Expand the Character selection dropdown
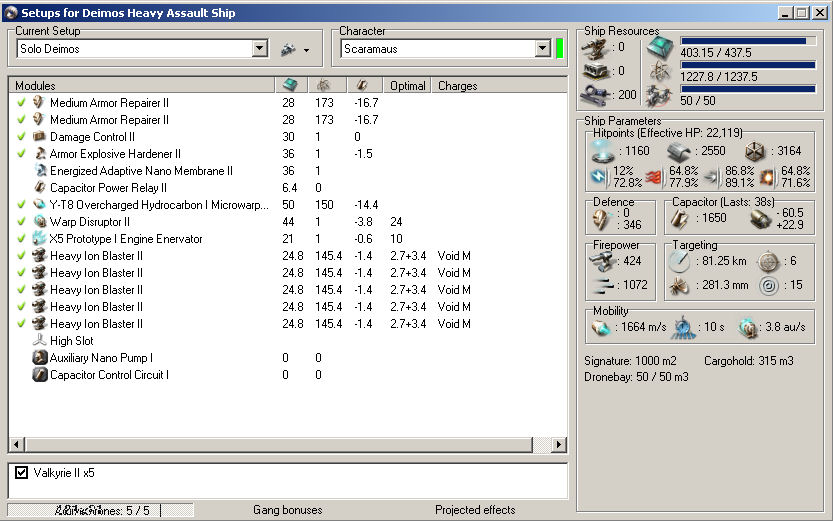This screenshot has width=833, height=521. point(543,49)
